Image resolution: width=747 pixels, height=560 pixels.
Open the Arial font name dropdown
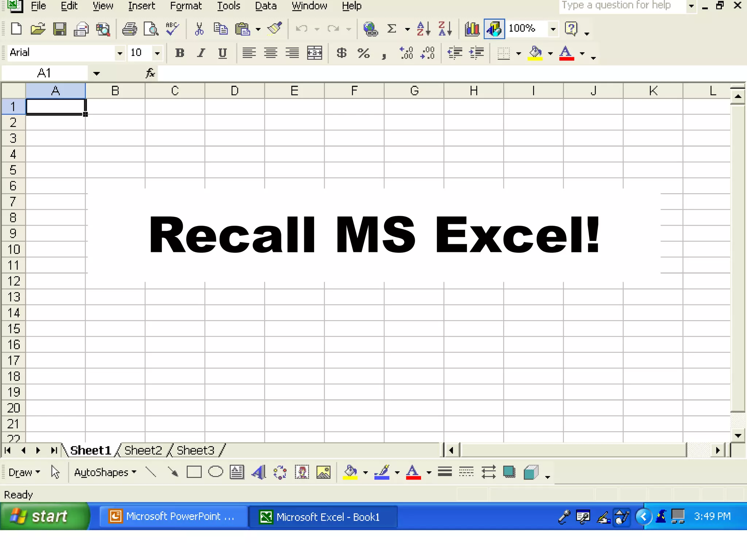tap(120, 53)
